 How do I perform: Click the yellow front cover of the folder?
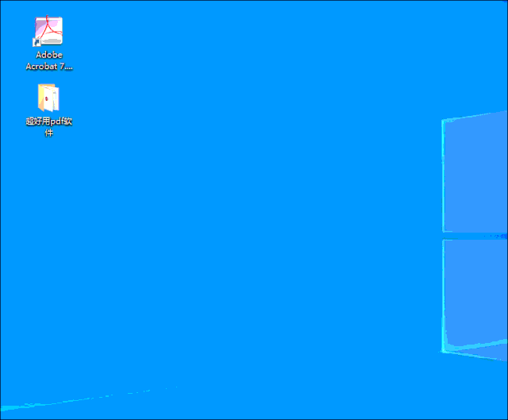[x=41, y=97]
